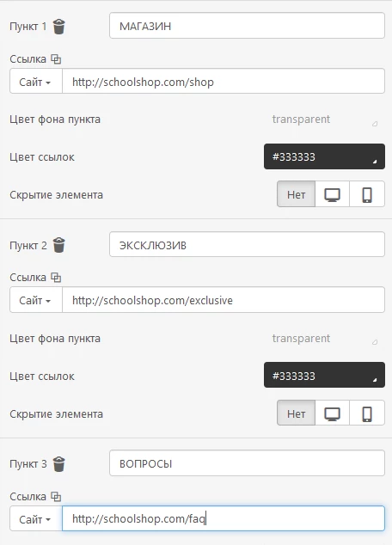The image size is (392, 545).
Task: Open transparent background color for Пункт 2
Action: [324, 338]
